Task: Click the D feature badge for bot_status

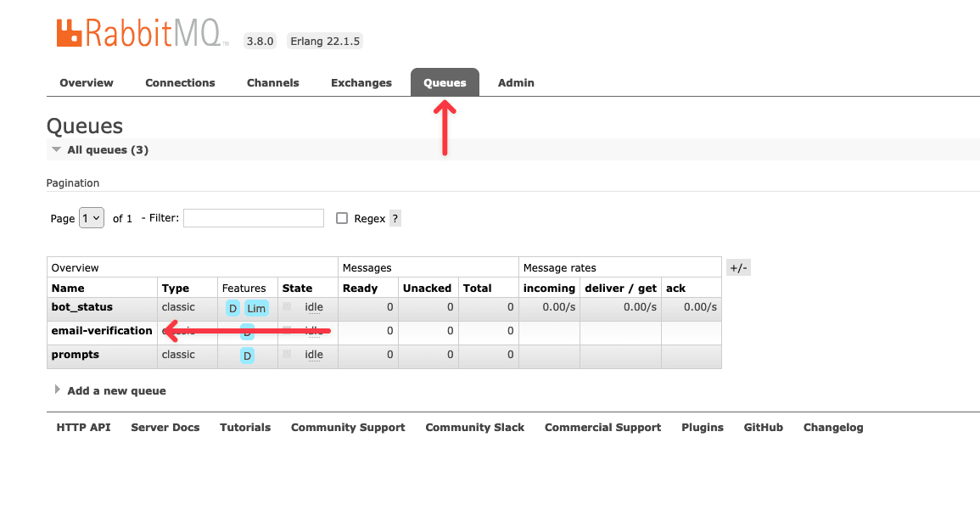Action: pos(232,308)
